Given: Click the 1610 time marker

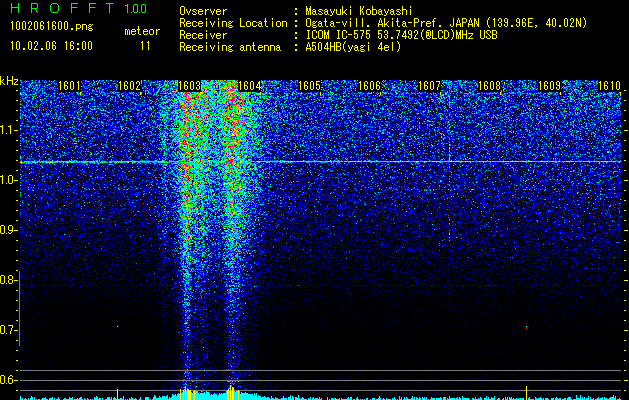Looking at the screenshot, I should pos(609,86).
